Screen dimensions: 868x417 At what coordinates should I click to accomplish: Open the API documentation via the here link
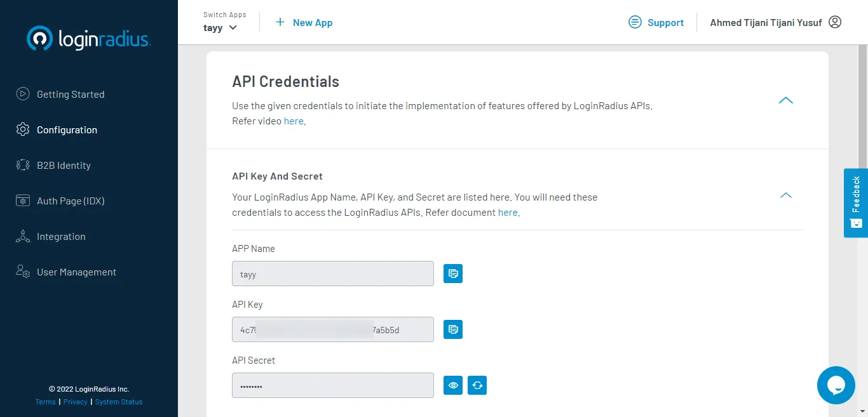[x=508, y=212]
